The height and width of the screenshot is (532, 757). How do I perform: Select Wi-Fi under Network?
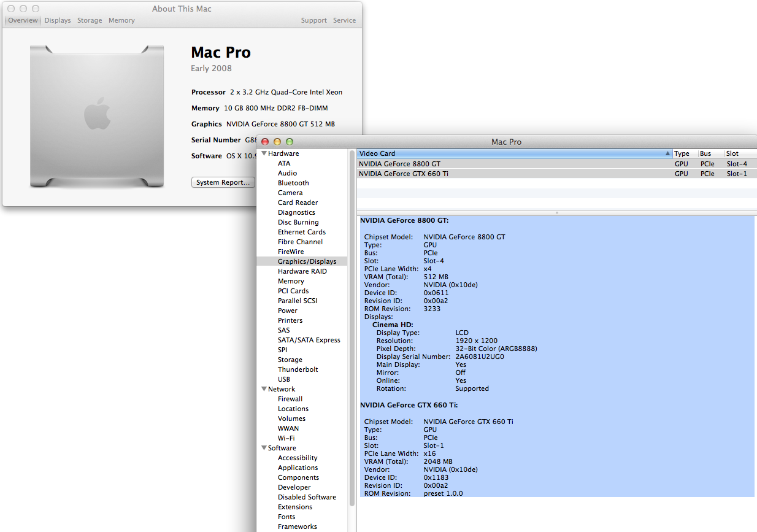286,438
